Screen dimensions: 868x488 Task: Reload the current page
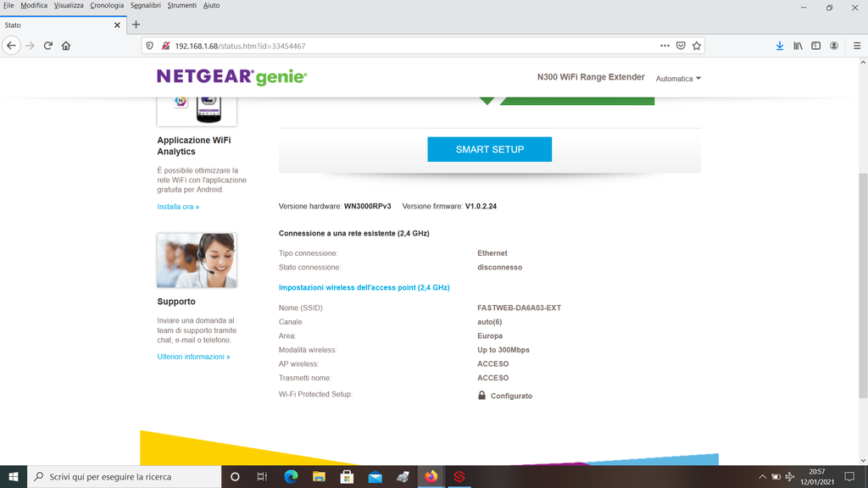pyautogui.click(x=48, y=46)
